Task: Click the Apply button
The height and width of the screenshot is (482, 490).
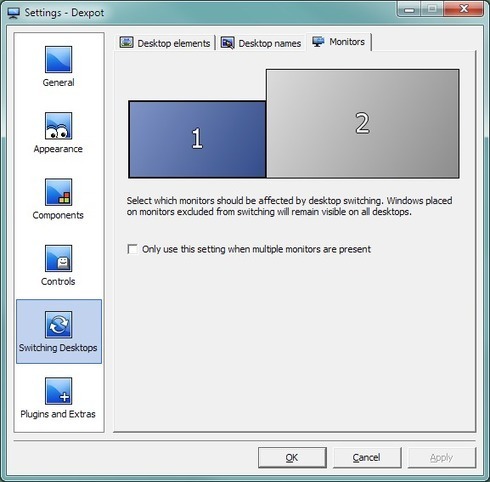Action: click(442, 458)
